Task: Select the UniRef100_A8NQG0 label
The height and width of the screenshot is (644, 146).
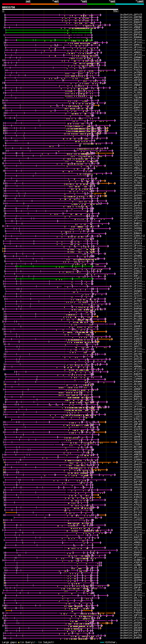Action: pos(131,542)
